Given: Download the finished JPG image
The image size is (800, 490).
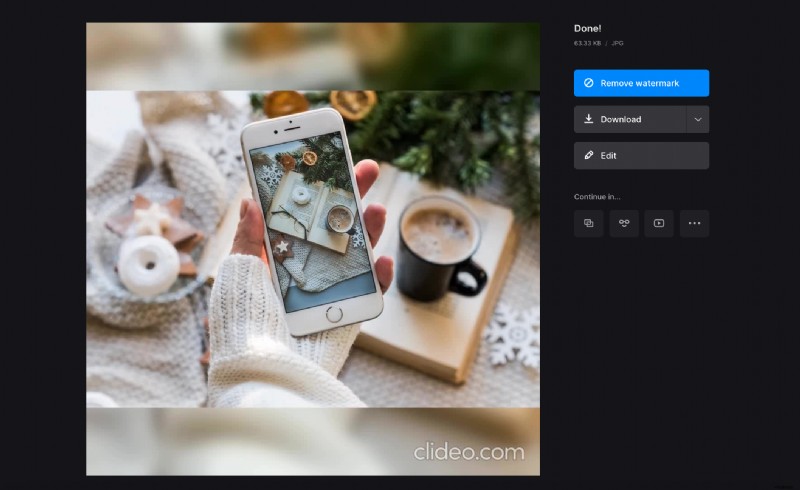Looking at the screenshot, I should [x=630, y=119].
